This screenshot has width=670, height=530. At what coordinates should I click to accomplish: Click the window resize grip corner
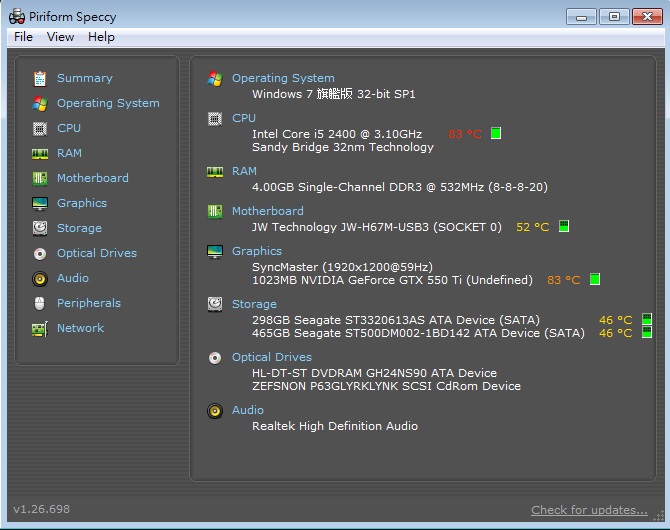[658, 516]
